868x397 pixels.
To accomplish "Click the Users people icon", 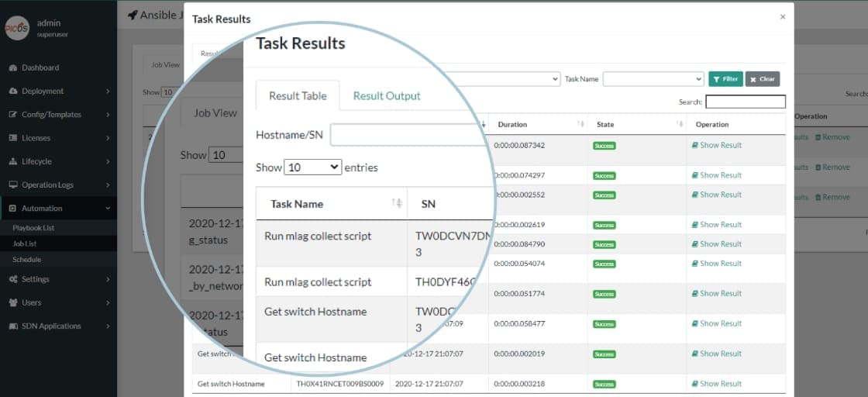I will tap(13, 302).
